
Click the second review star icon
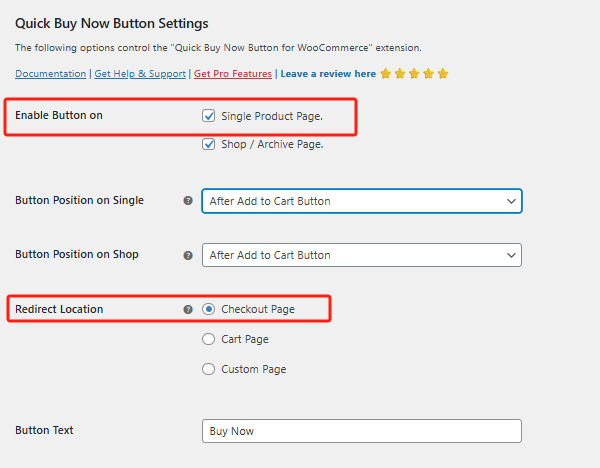pos(400,74)
